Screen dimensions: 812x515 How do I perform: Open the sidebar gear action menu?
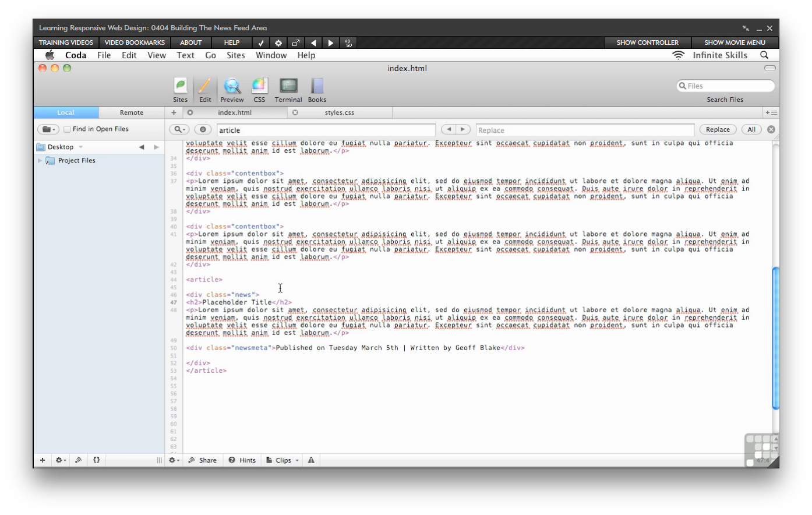61,460
